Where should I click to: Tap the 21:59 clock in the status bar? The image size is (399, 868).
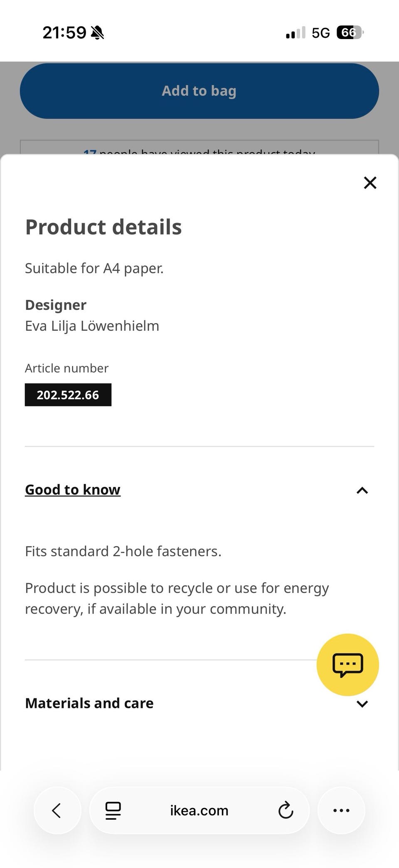[x=64, y=32]
